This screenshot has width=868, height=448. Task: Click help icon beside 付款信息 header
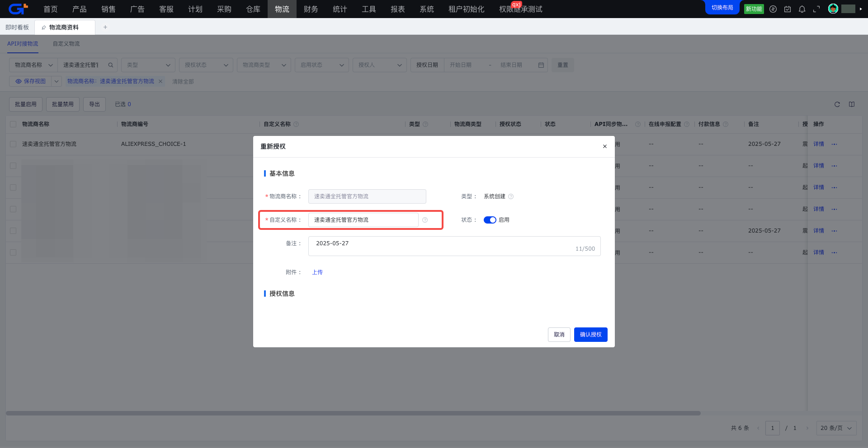[726, 124]
